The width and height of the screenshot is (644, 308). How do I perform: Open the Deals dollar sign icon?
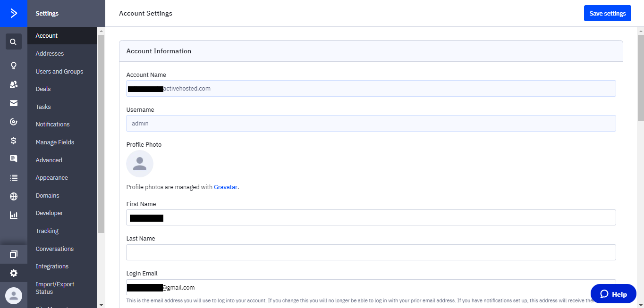14,140
